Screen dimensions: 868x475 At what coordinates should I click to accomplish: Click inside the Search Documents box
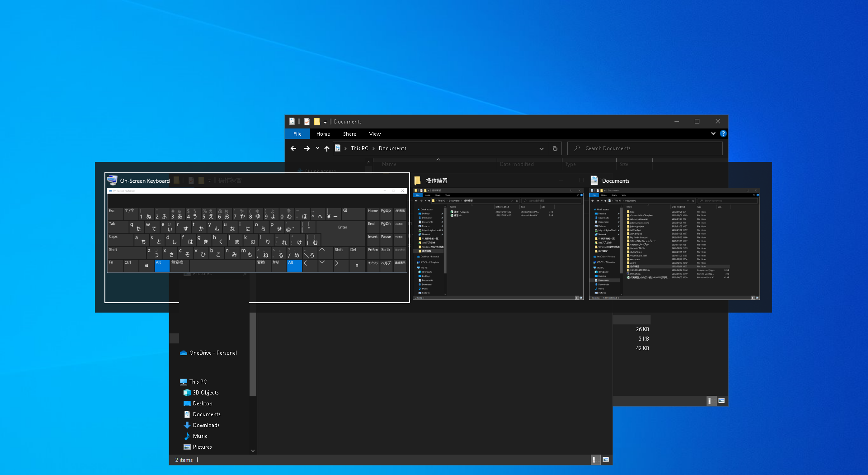[x=644, y=148]
